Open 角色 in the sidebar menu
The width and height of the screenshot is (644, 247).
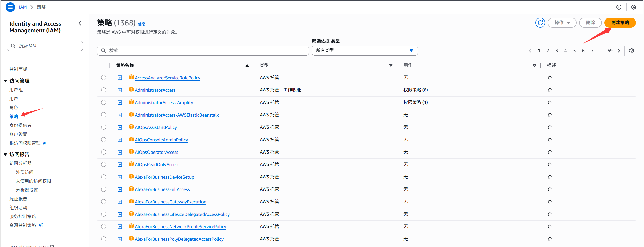point(14,108)
